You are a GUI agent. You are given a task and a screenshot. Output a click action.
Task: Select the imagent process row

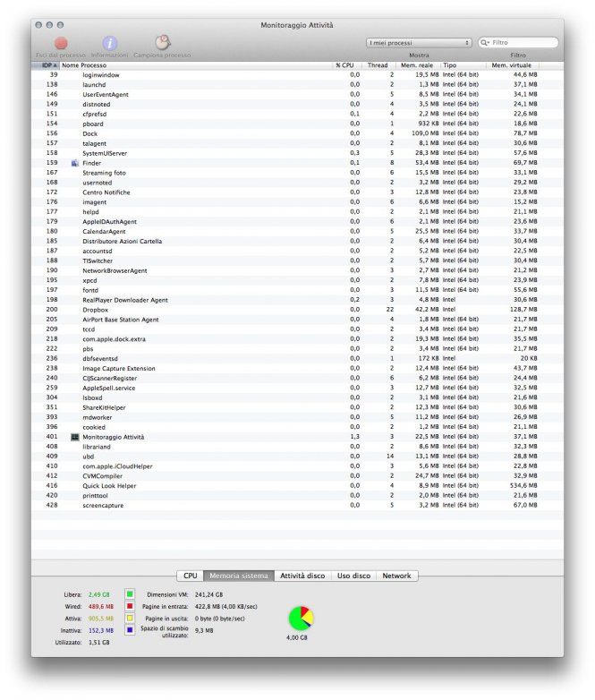pos(297,202)
